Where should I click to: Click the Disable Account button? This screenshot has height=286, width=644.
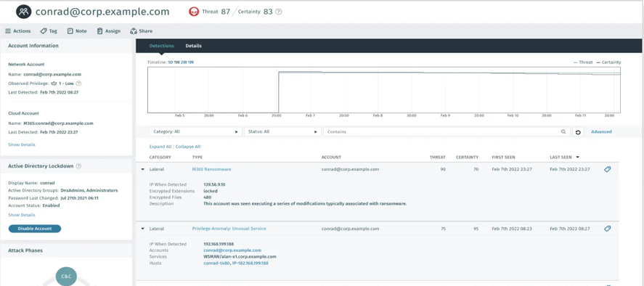pos(35,229)
